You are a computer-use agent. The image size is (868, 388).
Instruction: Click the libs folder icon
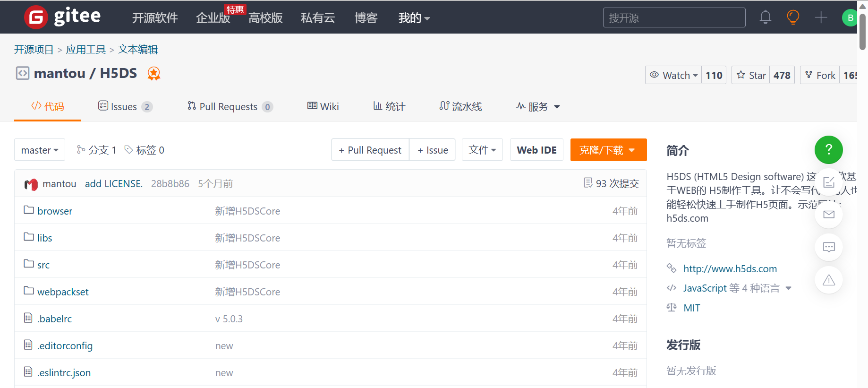tap(29, 237)
